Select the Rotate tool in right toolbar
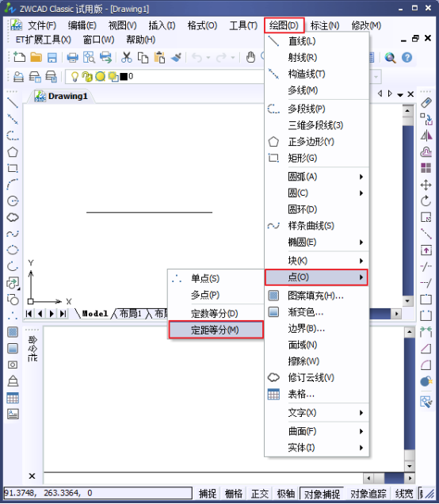This screenshot has width=439, height=504. (x=426, y=201)
